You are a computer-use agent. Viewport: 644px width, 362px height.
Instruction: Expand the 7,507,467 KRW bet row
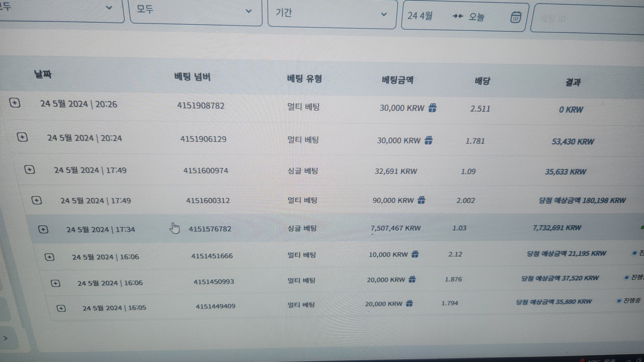tap(43, 229)
